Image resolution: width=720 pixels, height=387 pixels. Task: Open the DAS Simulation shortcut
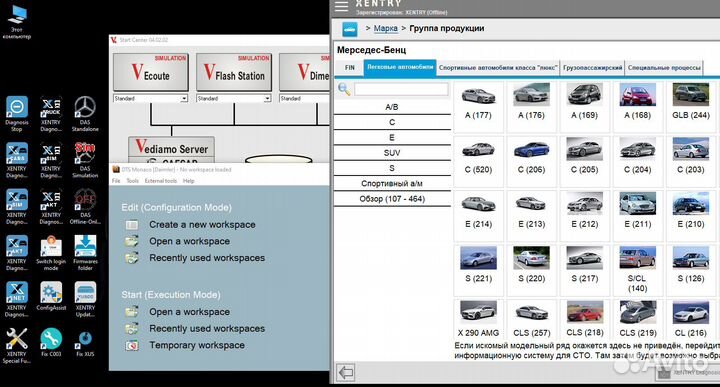85,160
